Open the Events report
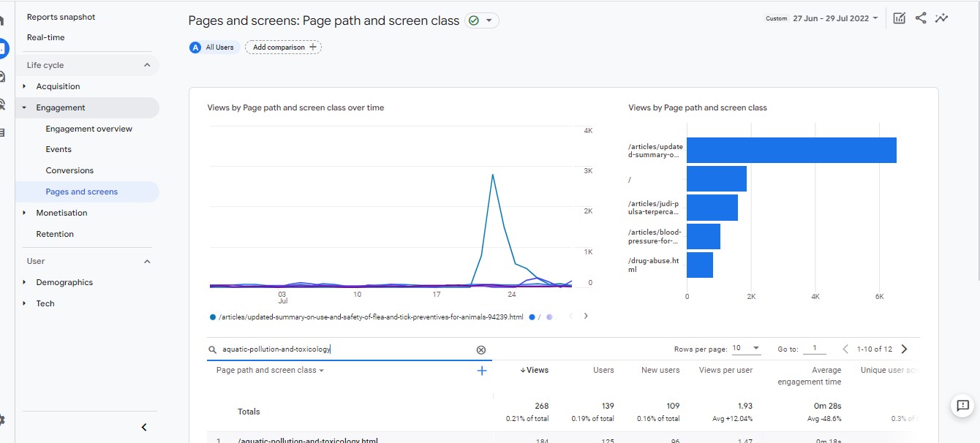 59,149
